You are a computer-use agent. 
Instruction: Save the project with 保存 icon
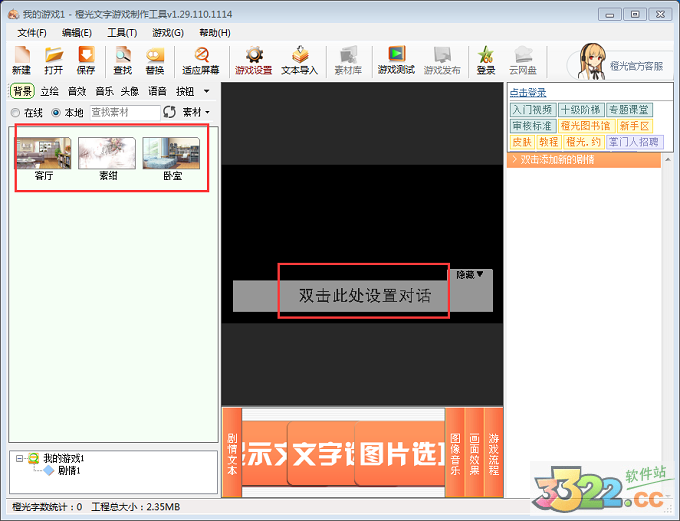(x=86, y=60)
